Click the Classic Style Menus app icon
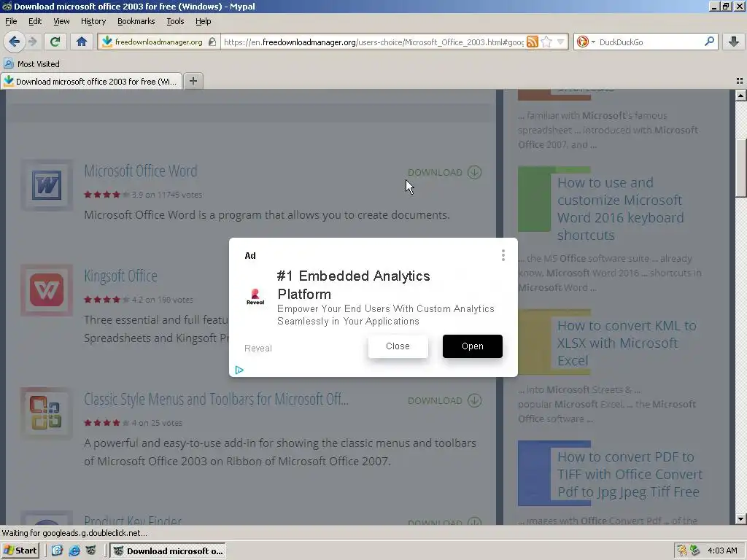 46,413
